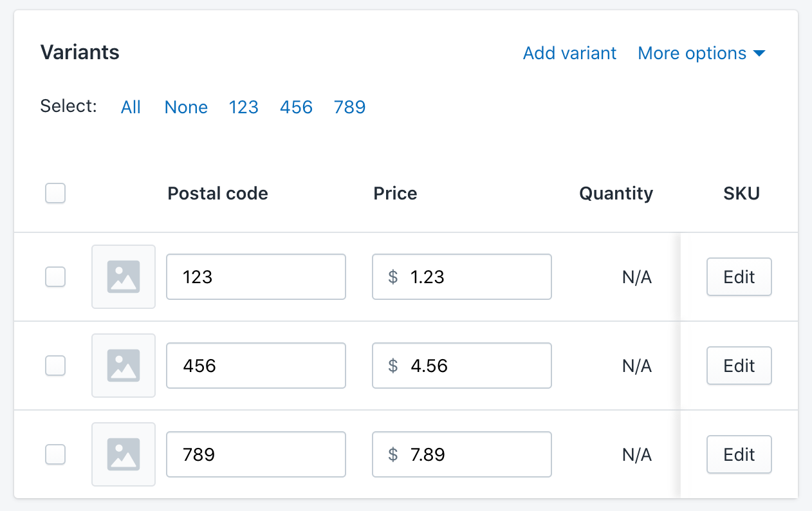Click image placeholder icon for variant 456
Viewport: 812px width, 511px height.
click(x=124, y=366)
